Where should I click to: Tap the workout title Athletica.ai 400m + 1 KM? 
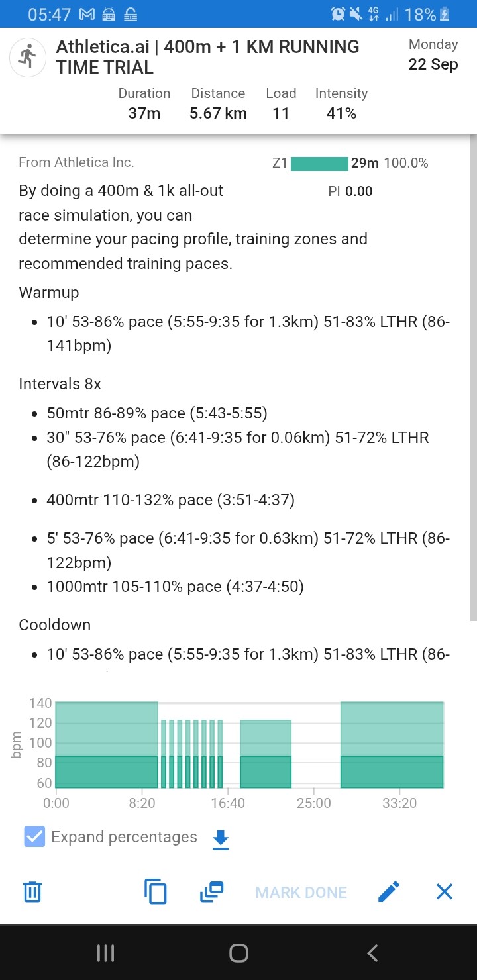point(207,57)
